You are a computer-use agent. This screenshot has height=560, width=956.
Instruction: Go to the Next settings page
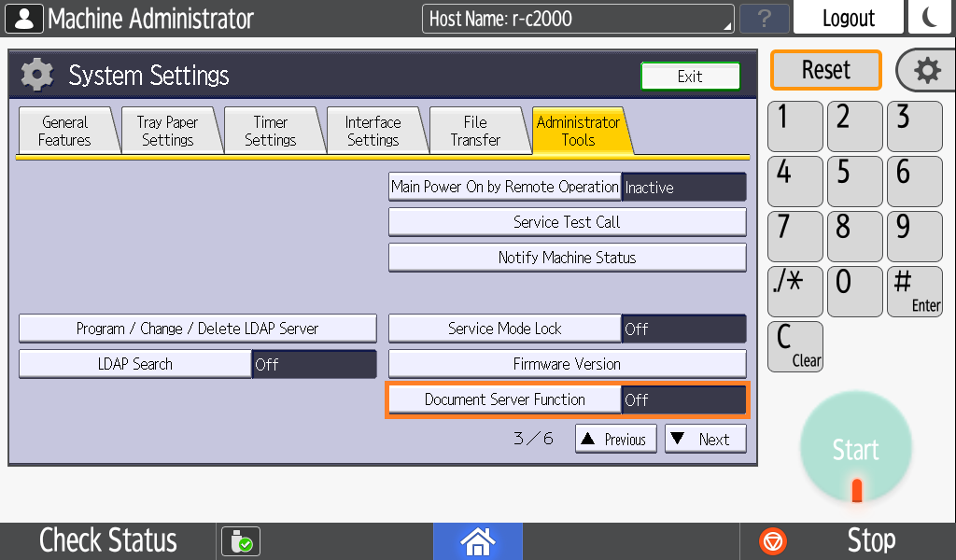[x=705, y=439]
